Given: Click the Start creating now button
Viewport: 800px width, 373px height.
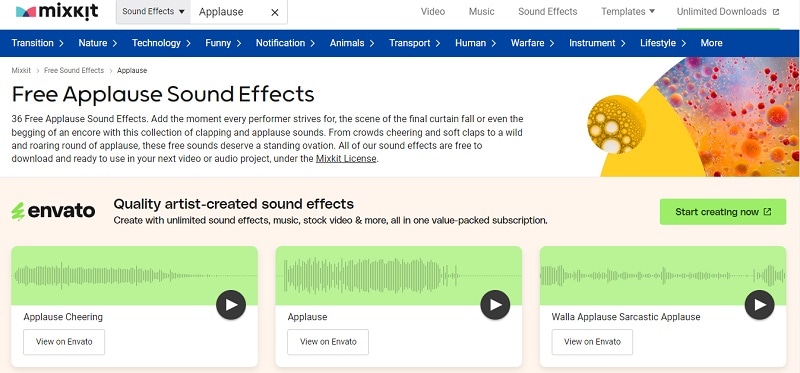Looking at the screenshot, I should (x=723, y=212).
